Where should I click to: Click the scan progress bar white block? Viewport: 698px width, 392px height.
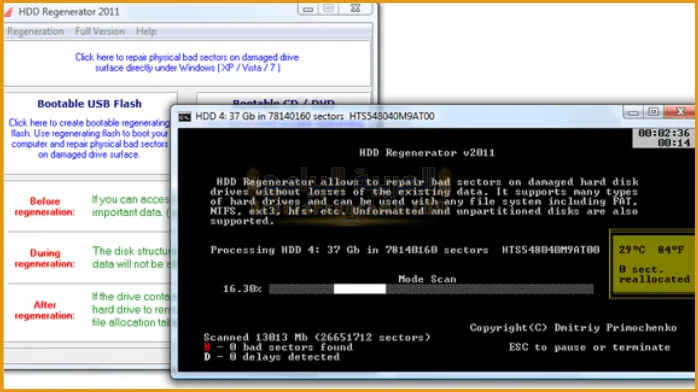pos(360,289)
